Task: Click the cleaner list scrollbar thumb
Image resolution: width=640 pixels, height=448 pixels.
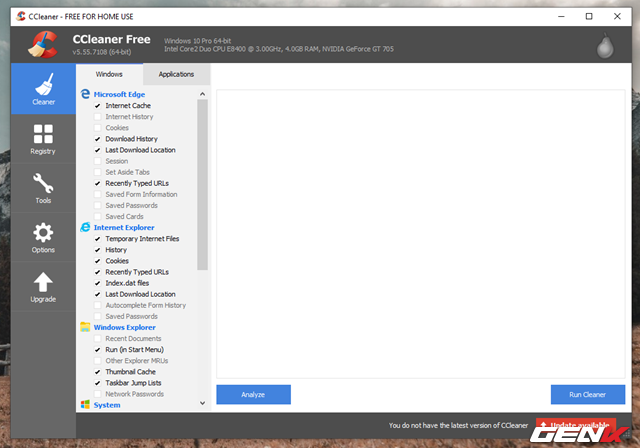Action: 202,184
